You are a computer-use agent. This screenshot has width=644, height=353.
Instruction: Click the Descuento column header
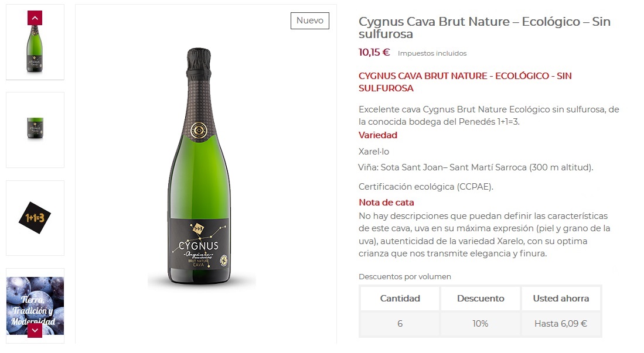coord(480,298)
